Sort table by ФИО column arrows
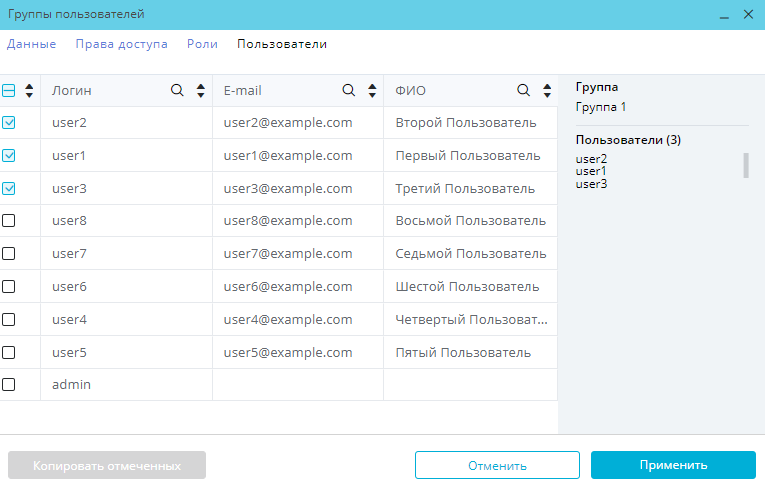 pyautogui.click(x=546, y=90)
